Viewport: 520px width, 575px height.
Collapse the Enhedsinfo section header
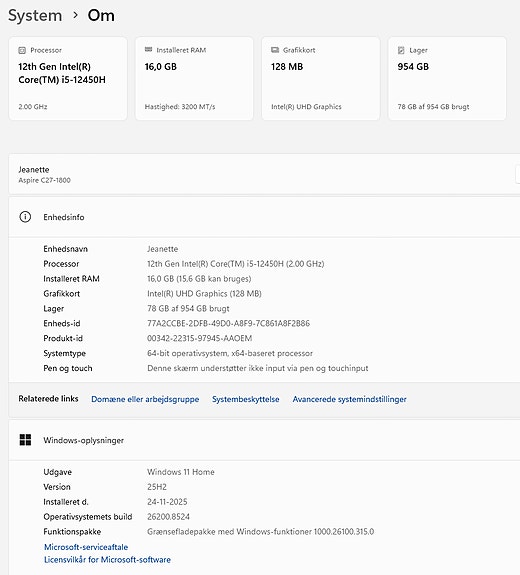(264, 217)
